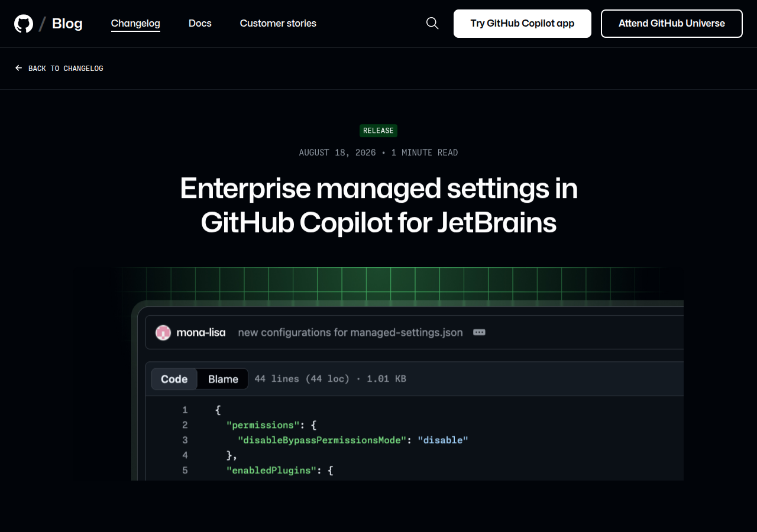Click the ellipsis after managed-settings.json
Viewport: 757px width, 532px height.
tap(480, 332)
